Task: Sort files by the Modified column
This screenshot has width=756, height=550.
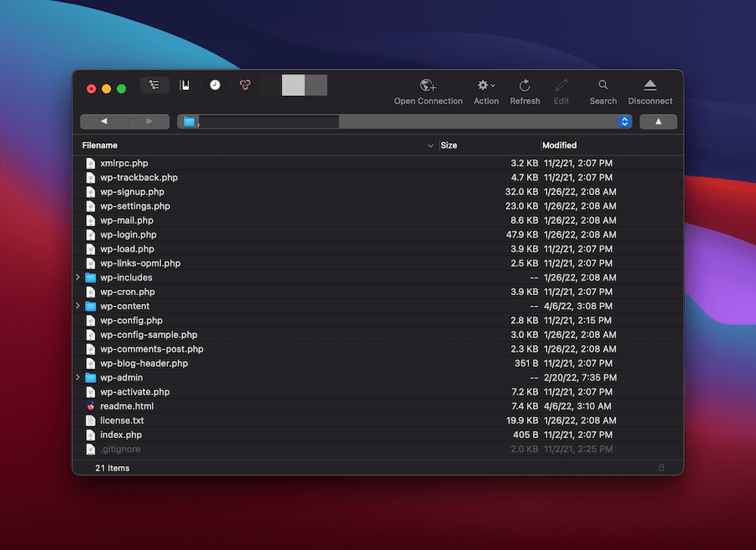Action: coord(559,144)
